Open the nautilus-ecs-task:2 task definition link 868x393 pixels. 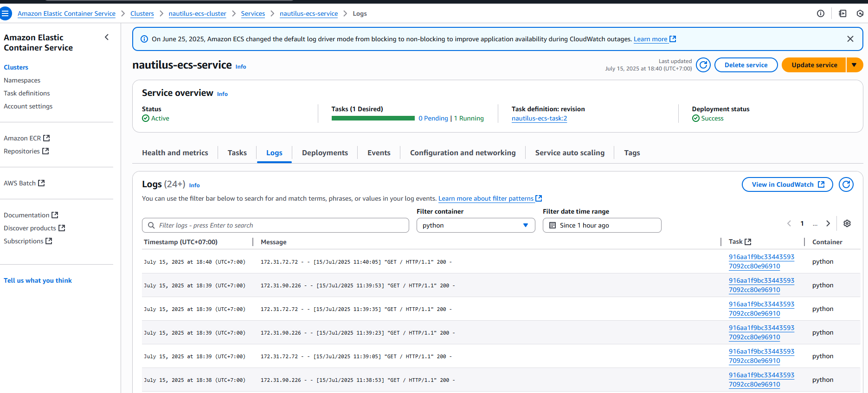(x=539, y=118)
